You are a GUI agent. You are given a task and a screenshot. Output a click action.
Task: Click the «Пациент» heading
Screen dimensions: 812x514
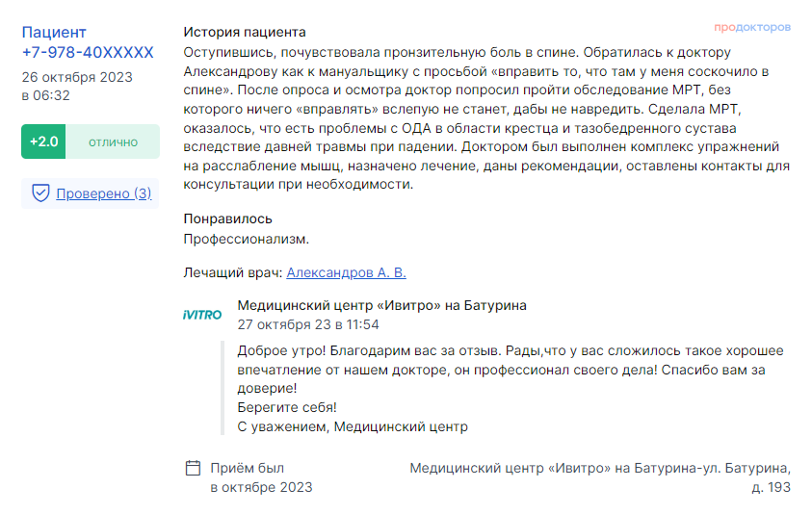[54, 33]
